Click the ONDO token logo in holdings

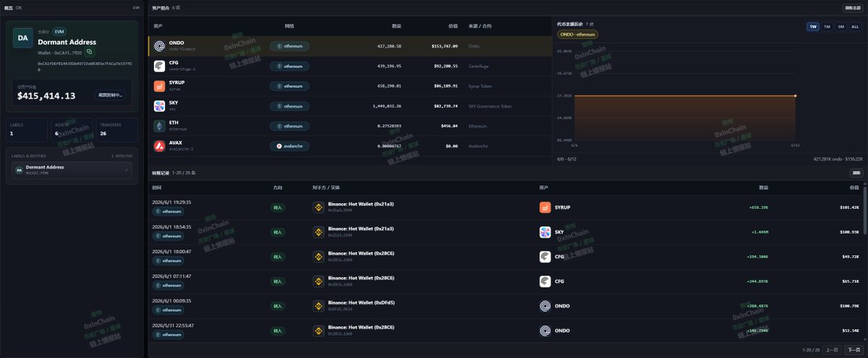click(160, 46)
